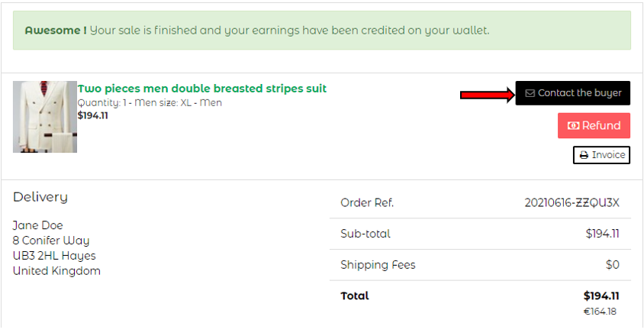The width and height of the screenshot is (644, 336).
Task: Click the Quantity and Men size line
Action: (x=150, y=102)
